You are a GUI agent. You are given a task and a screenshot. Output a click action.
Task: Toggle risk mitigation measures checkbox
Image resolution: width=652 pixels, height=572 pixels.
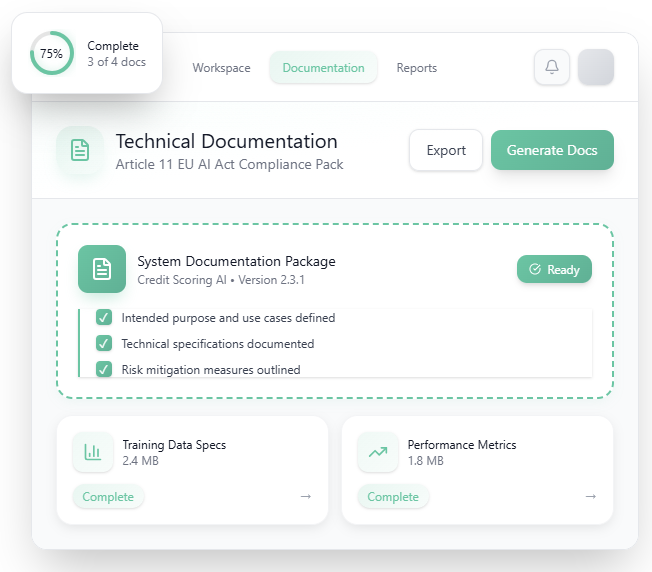point(104,369)
